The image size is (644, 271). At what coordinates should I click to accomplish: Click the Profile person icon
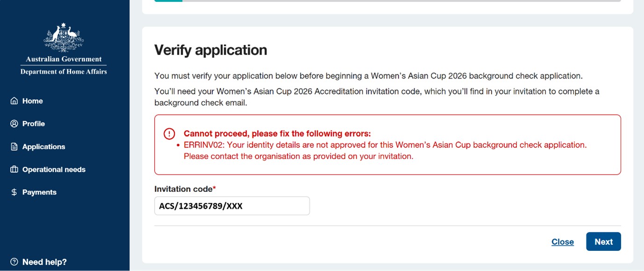pyautogui.click(x=14, y=124)
